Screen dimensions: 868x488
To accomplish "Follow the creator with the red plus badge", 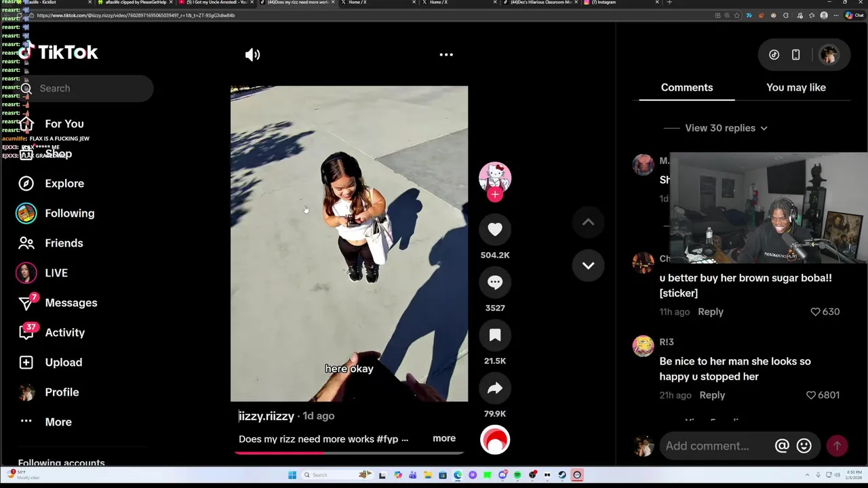I will pos(495,195).
